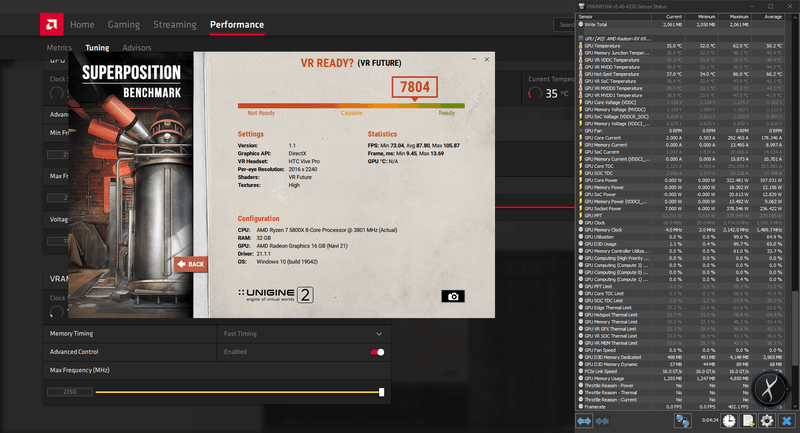Image resolution: width=800 pixels, height=433 pixels.
Task: Click the VR Headset HTC Vive Pro line
Action: point(279,161)
